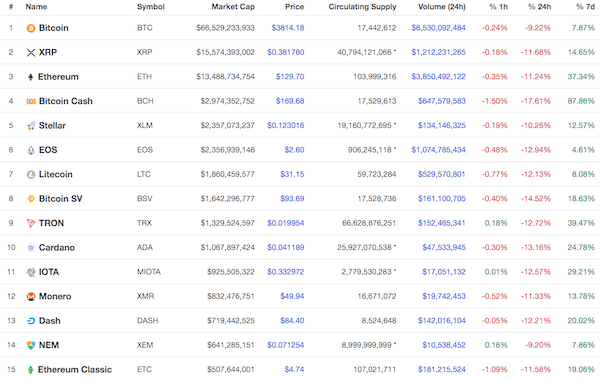Sort by the % 7d column header
The height and width of the screenshot is (381, 600).
point(585,7)
